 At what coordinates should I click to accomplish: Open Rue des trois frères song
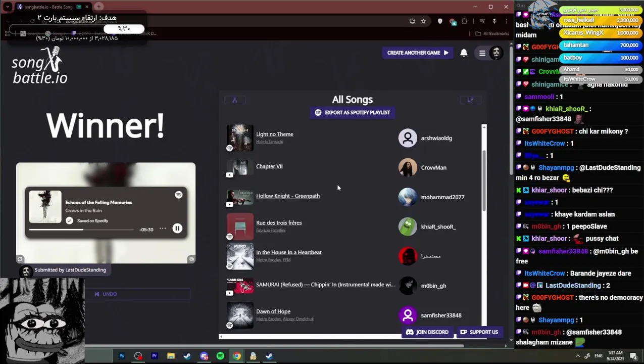click(279, 222)
